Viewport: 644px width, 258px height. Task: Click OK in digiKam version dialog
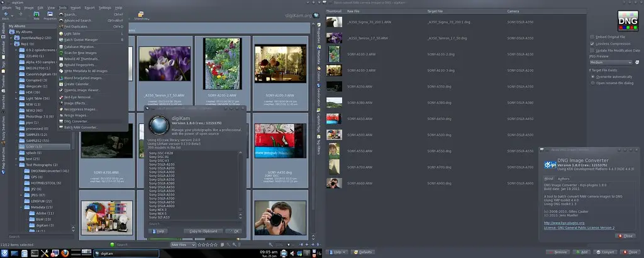click(x=234, y=232)
